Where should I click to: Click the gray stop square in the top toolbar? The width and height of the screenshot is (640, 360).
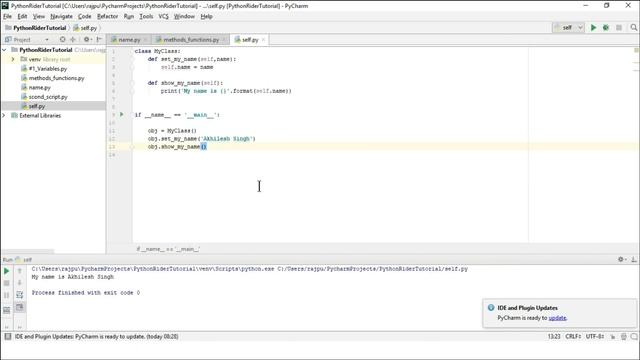619,27
